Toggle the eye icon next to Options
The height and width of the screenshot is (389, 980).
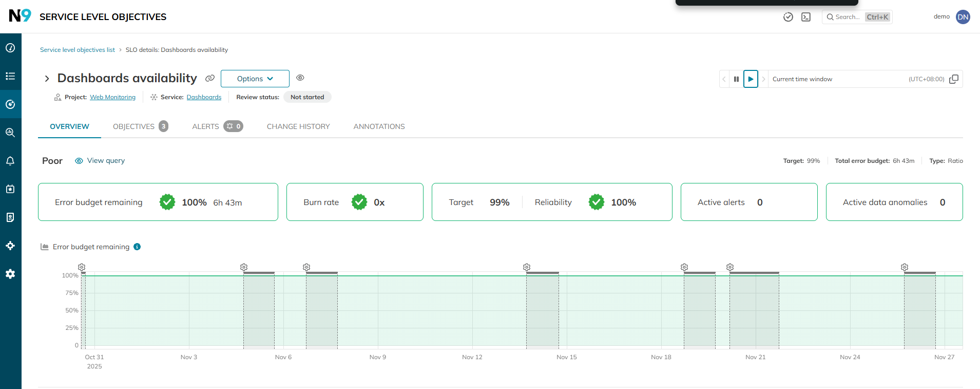coord(300,78)
